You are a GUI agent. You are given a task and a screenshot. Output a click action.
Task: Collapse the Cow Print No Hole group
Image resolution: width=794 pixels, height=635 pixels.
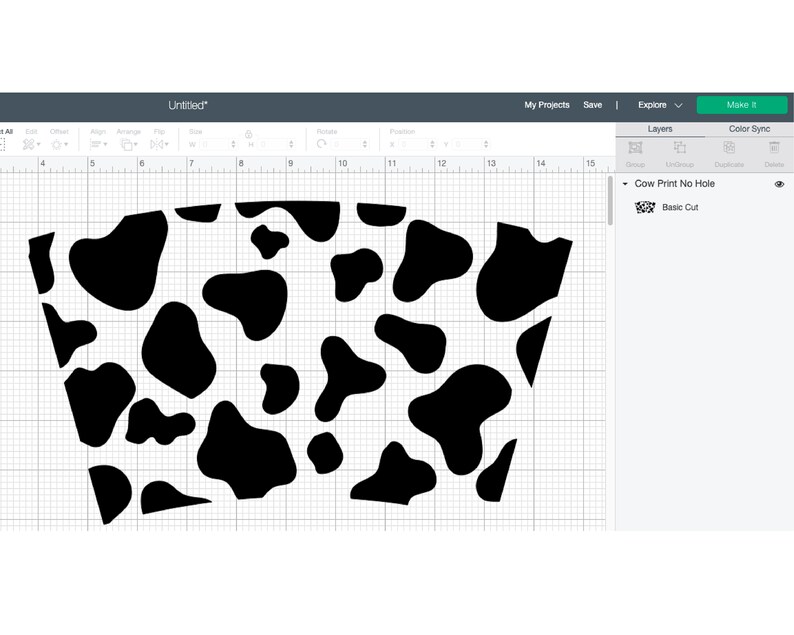point(625,184)
